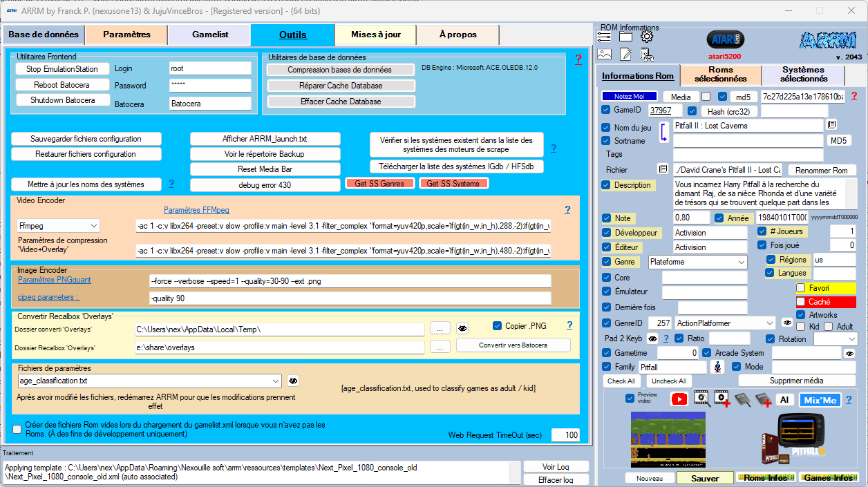This screenshot has height=487, width=868.
Task: Click Get SS Genres button
Action: 380,183
